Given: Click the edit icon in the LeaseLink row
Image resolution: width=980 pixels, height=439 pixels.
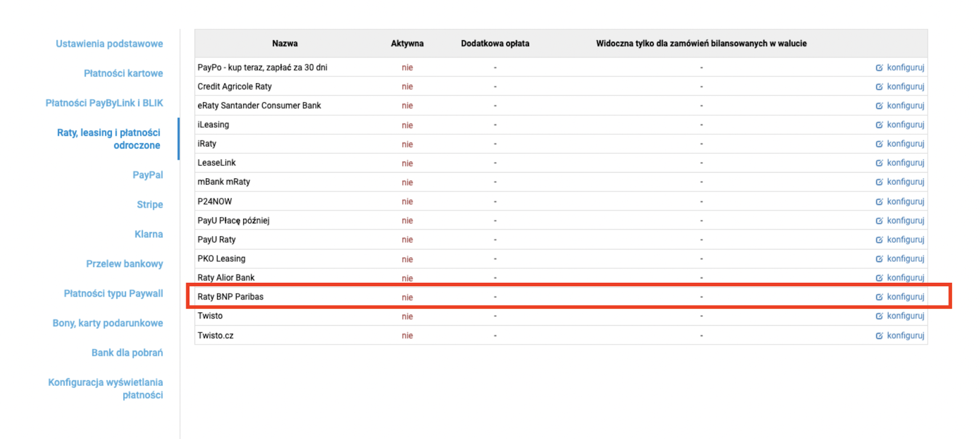Looking at the screenshot, I should coord(879,163).
